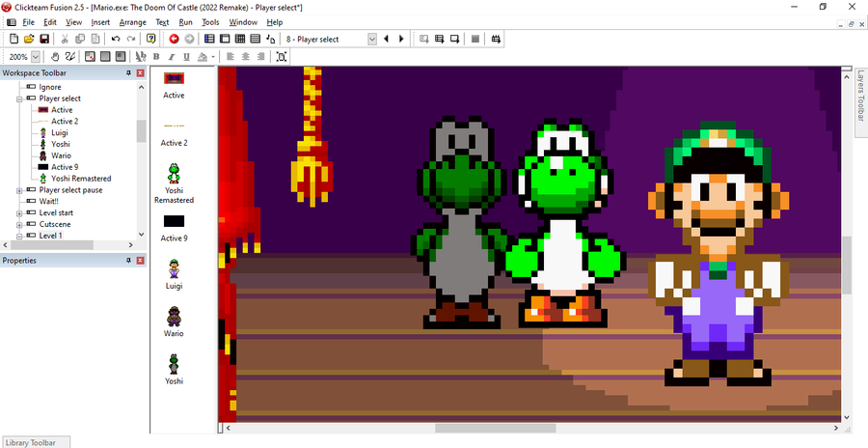The image size is (868, 448).
Task: Undo the last action
Action: coord(115,39)
